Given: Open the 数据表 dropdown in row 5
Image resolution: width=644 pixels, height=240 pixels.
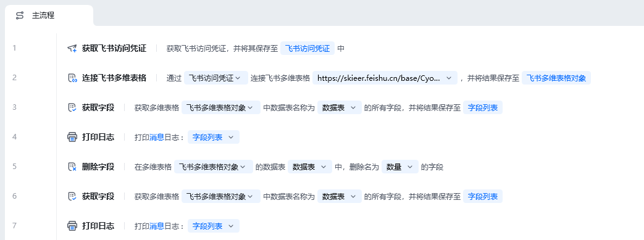Looking at the screenshot, I should (x=310, y=167).
